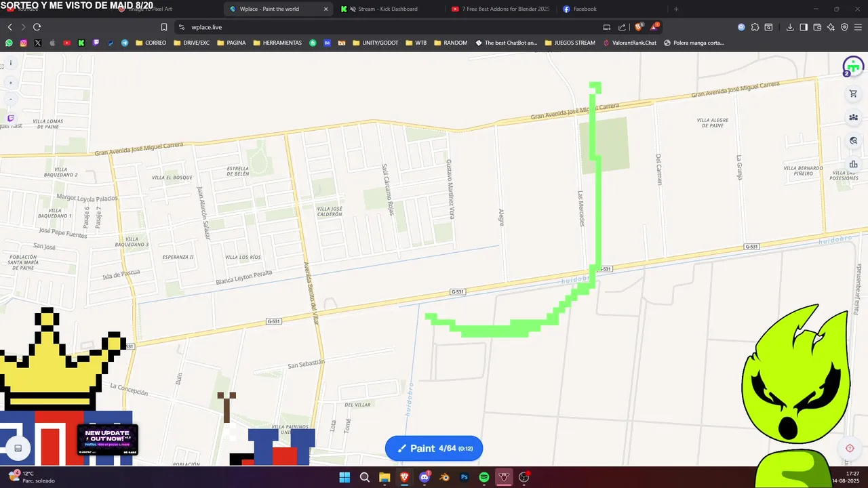Viewport: 868px width, 488px height.
Task: Switch to the Facebook tab
Action: [610, 9]
